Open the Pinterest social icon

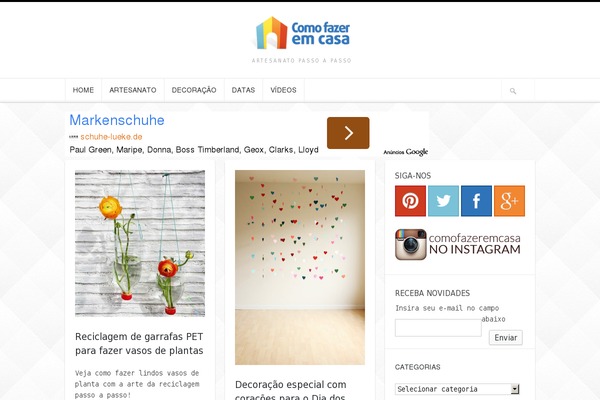410,201
